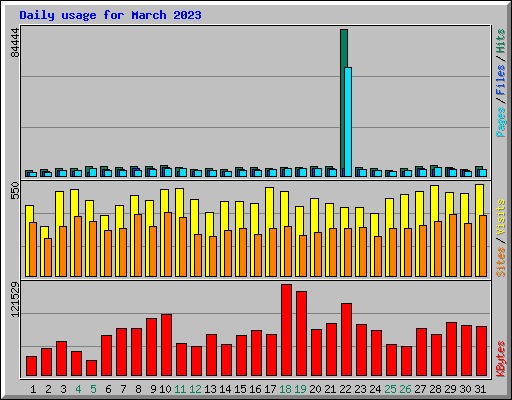The width and height of the screenshot is (512, 400).
Task: Click the red KBytes bar for day 10
Action: [x=166, y=345]
